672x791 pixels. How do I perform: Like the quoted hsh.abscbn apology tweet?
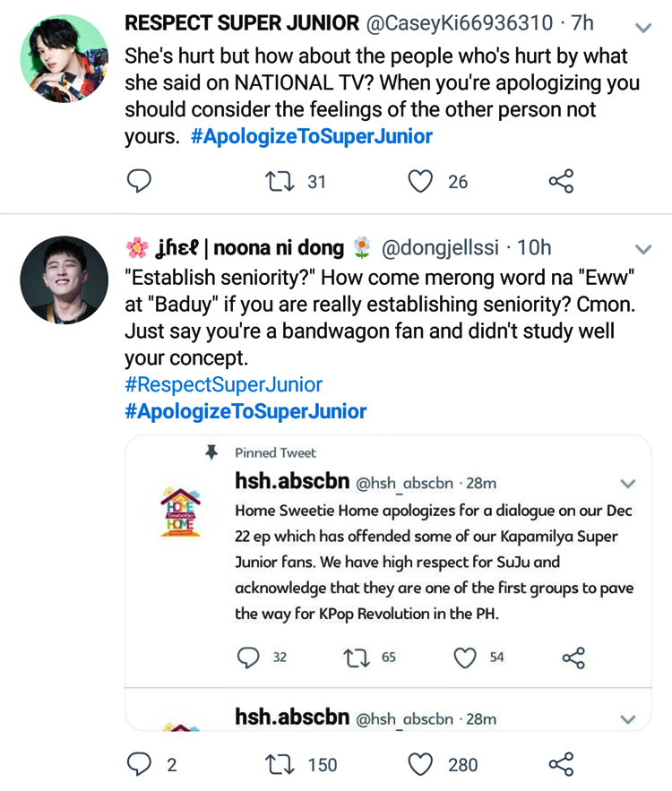464,658
